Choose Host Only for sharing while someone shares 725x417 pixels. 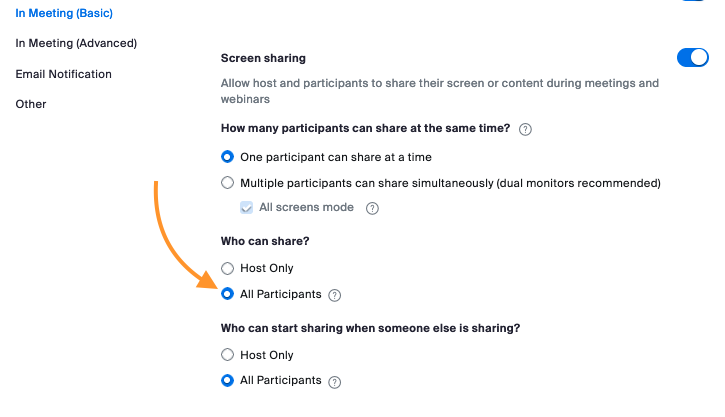pyautogui.click(x=228, y=354)
